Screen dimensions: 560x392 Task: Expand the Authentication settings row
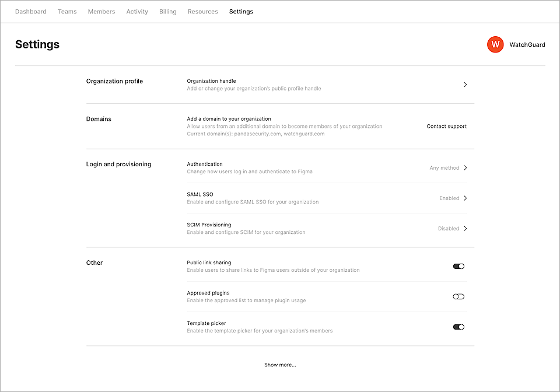pyautogui.click(x=465, y=167)
